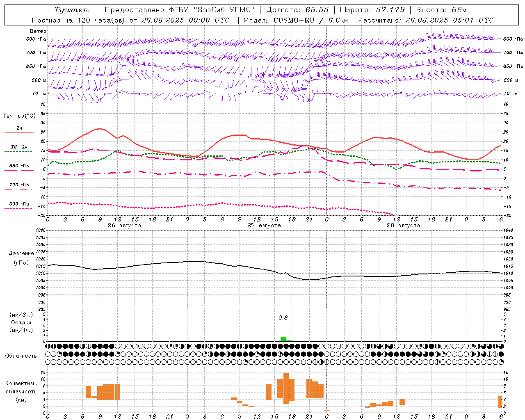Click the 'Конвективн.' convective cloud label
This screenshot has height=420, width=525.
[x=21, y=383]
